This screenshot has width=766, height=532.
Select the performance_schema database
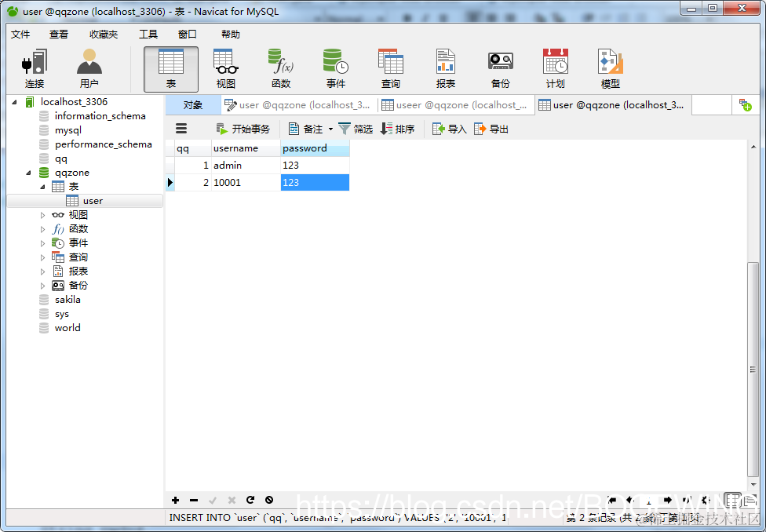(x=103, y=144)
